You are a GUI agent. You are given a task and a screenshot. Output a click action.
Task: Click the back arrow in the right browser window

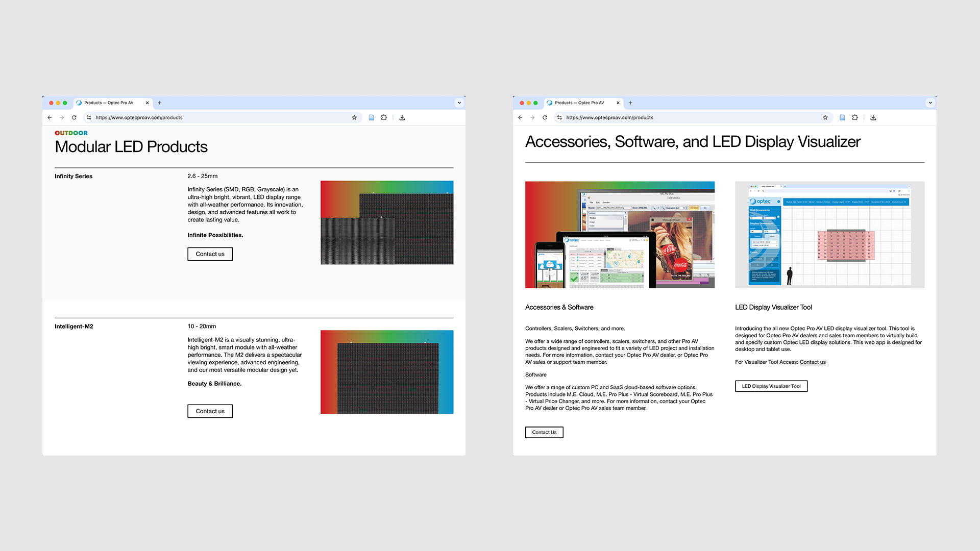520,117
